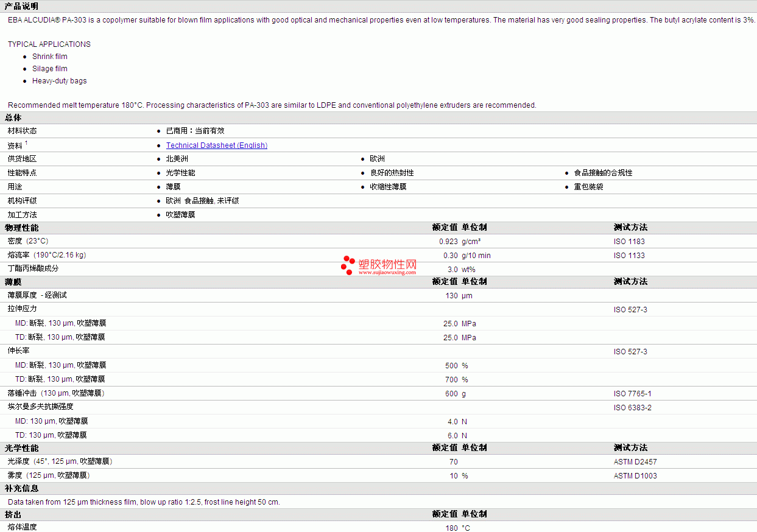Click ASTM D2457 test method
This screenshot has width=757, height=532.
[x=635, y=462]
